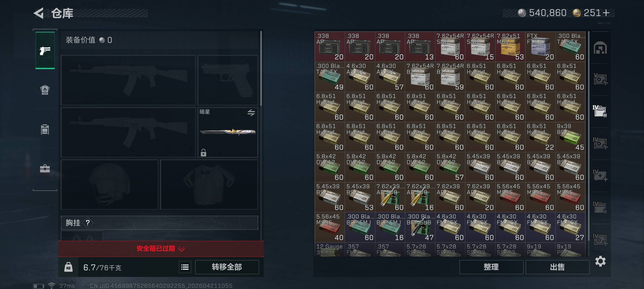
Task: Open the item list view icon
Action: (185, 267)
